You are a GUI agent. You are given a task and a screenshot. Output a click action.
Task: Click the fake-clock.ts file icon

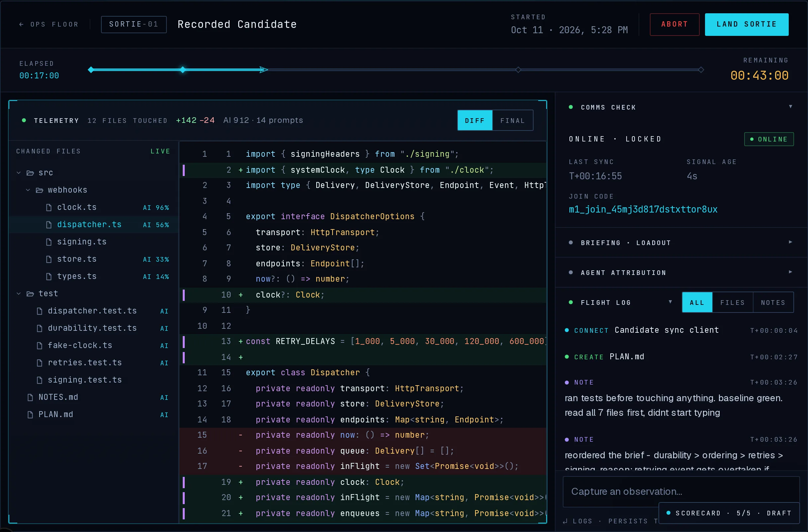tap(40, 345)
